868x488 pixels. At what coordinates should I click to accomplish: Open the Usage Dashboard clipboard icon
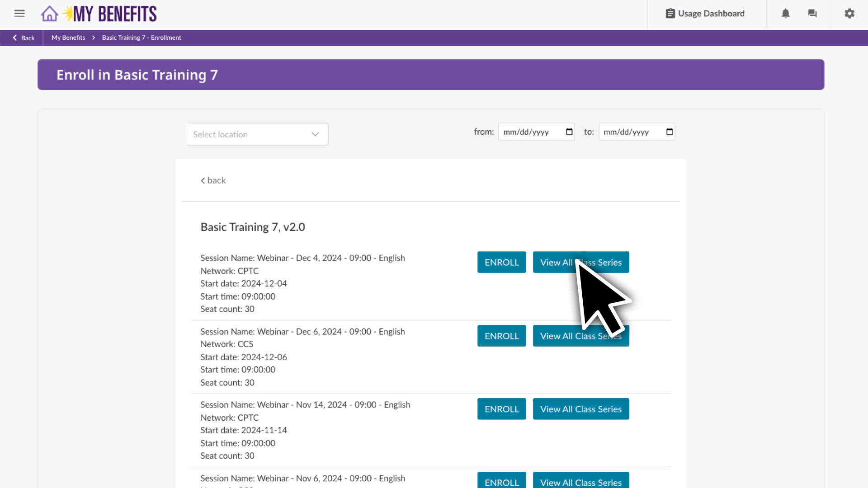[x=670, y=13]
